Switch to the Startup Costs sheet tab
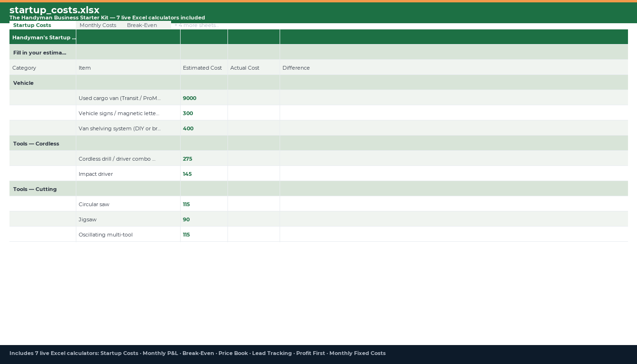The width and height of the screenshot is (637, 364). (x=43, y=25)
